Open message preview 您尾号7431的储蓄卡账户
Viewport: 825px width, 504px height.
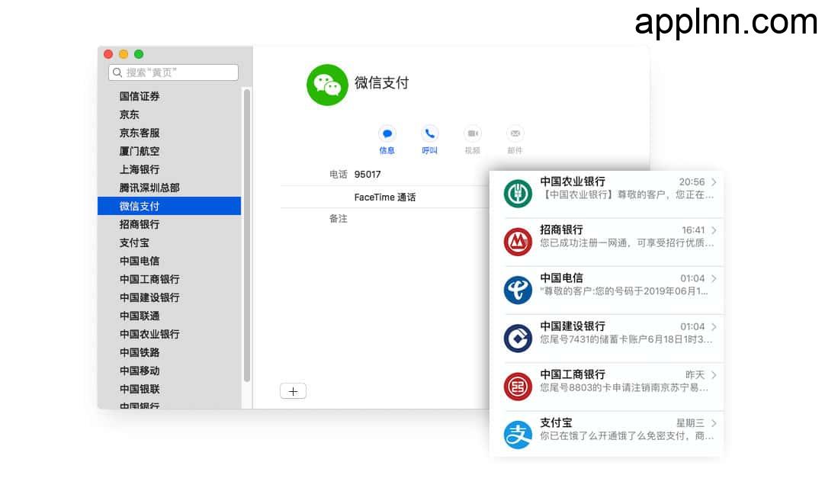pos(626,340)
